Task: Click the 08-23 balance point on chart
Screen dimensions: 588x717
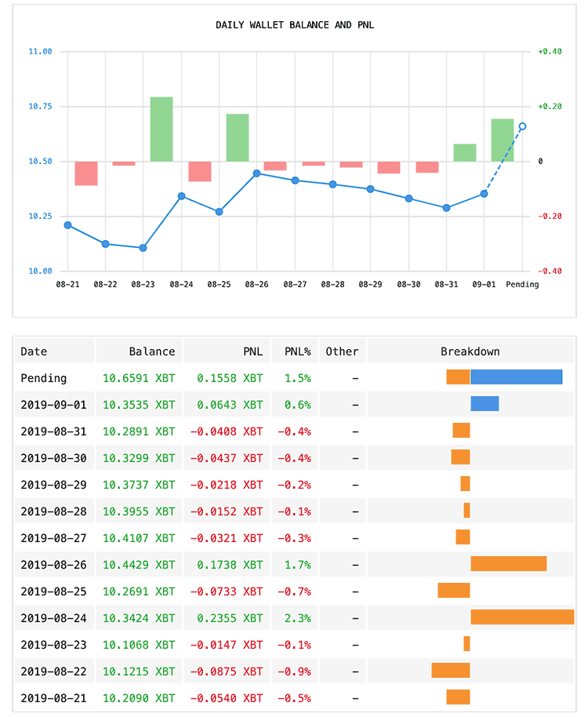Action: (143, 248)
